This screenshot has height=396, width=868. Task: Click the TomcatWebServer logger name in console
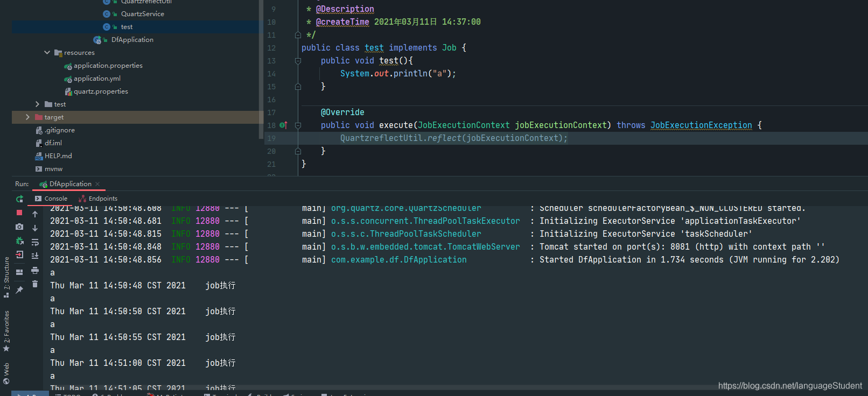click(425, 247)
